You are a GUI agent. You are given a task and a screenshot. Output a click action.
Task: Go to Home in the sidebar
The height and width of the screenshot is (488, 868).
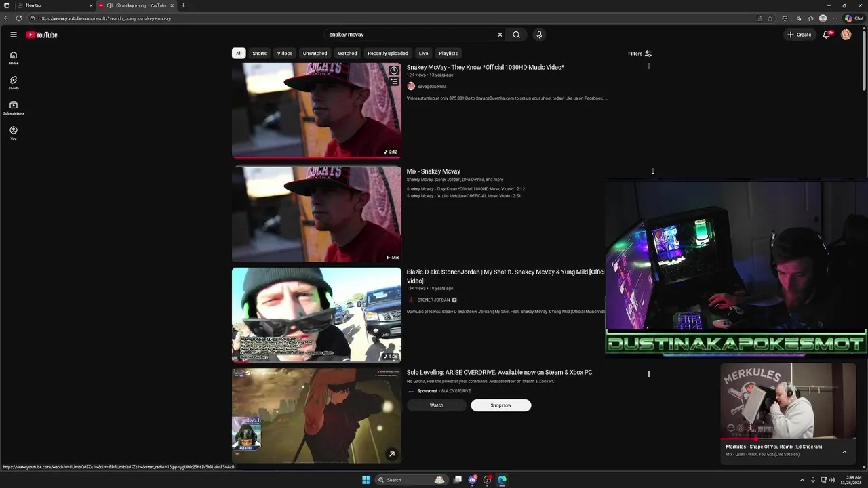(14, 58)
